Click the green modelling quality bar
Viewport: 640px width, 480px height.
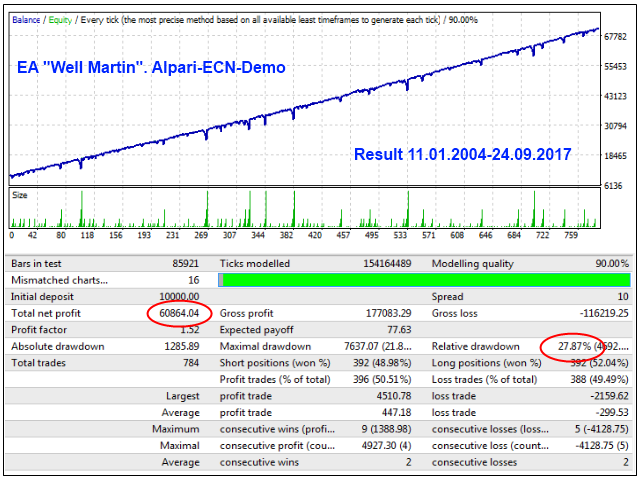pyautogui.click(x=424, y=281)
